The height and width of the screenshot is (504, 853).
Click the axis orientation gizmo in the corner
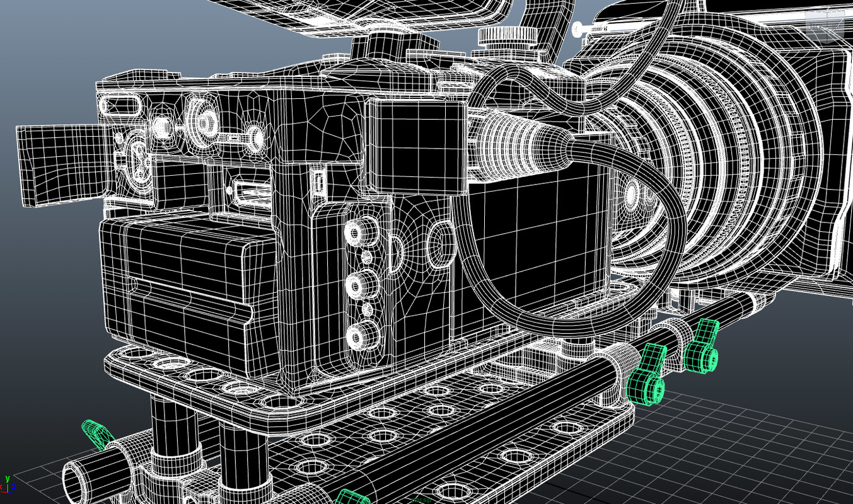point(8,488)
